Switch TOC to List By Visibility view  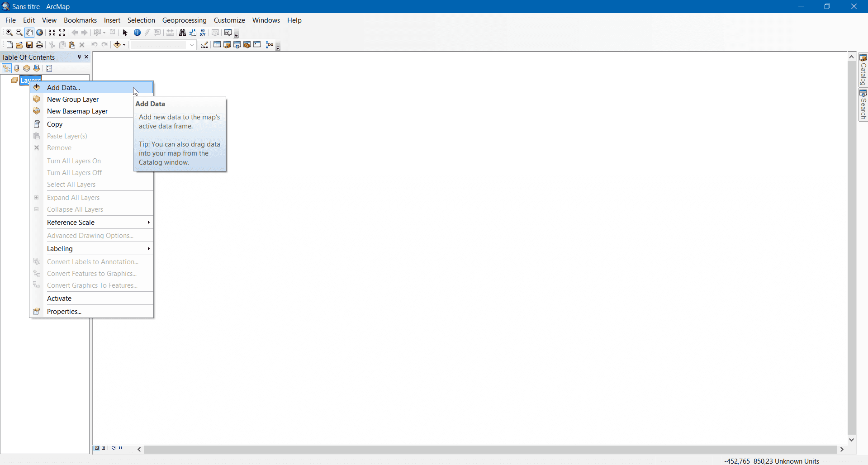(26, 68)
